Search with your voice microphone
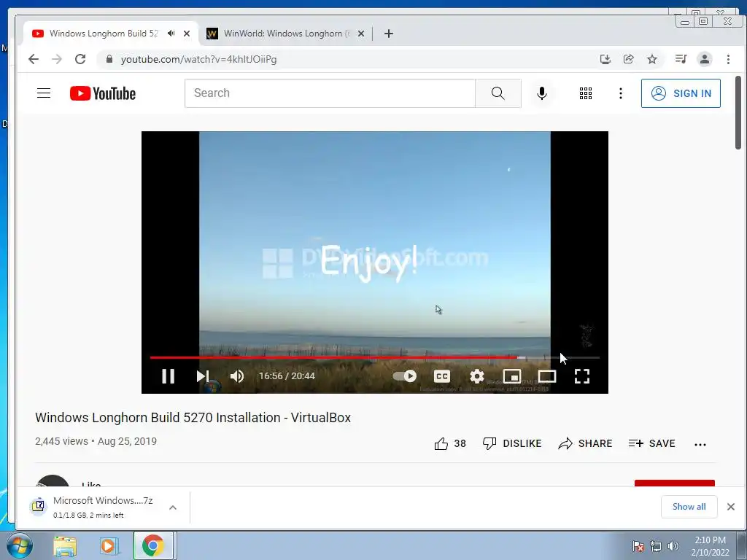The height and width of the screenshot is (560, 747). click(542, 93)
